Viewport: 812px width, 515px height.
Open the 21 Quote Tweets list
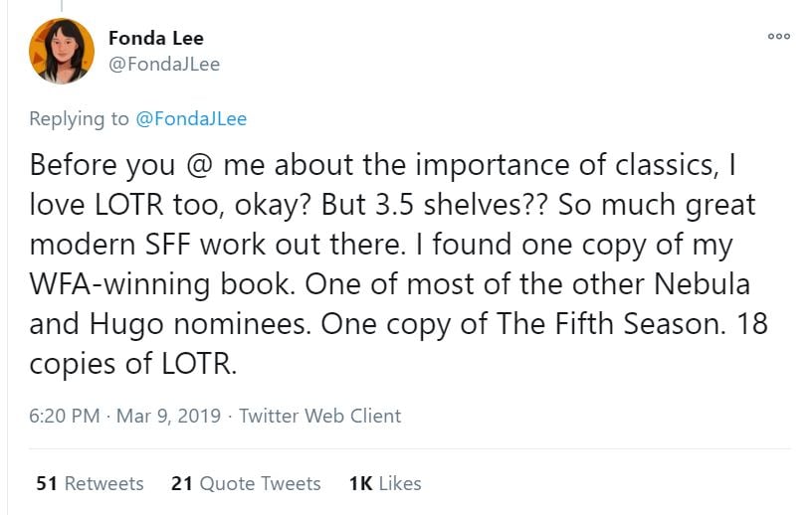[x=246, y=483]
